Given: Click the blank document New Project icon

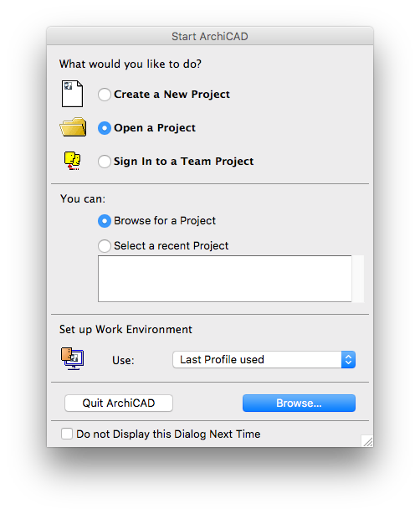Looking at the screenshot, I should click(73, 94).
